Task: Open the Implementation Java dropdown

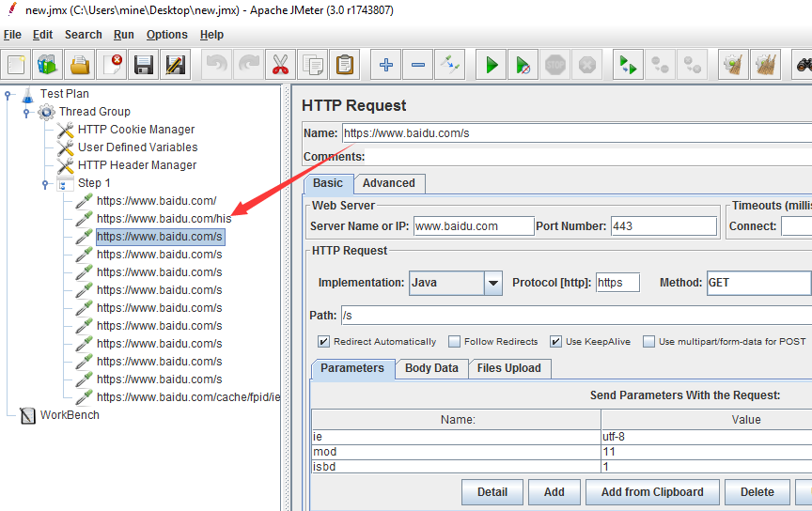Action: pyautogui.click(x=493, y=283)
